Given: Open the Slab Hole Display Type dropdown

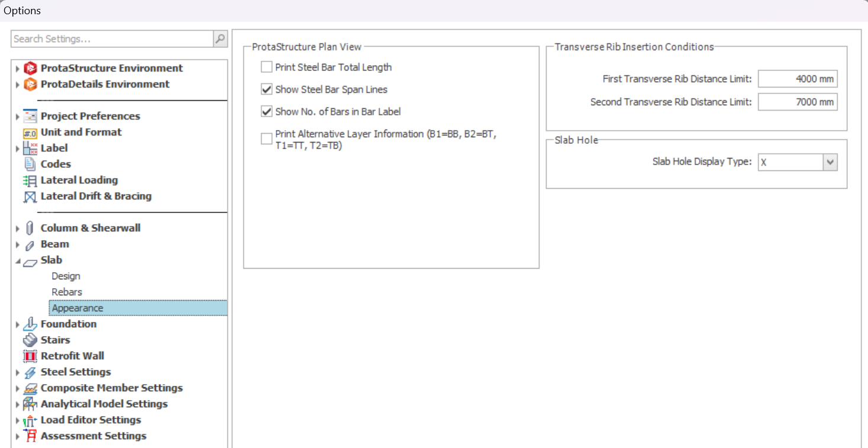Looking at the screenshot, I should pos(830,162).
